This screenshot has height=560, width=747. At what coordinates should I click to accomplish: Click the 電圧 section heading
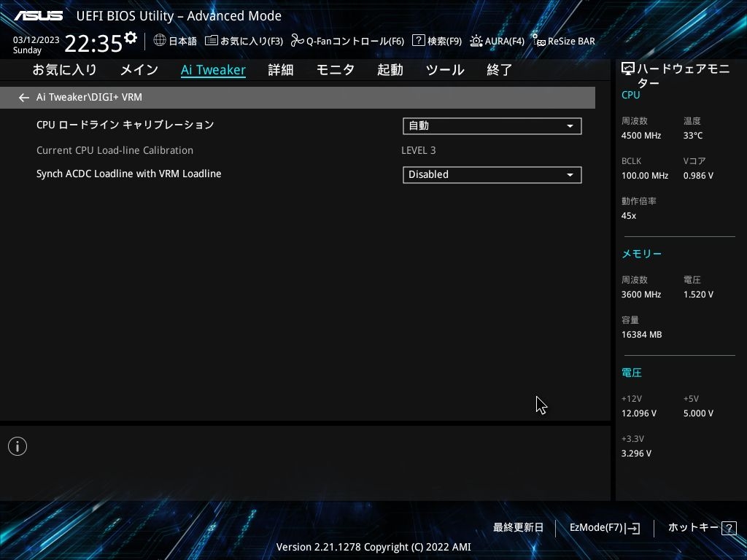click(x=632, y=373)
